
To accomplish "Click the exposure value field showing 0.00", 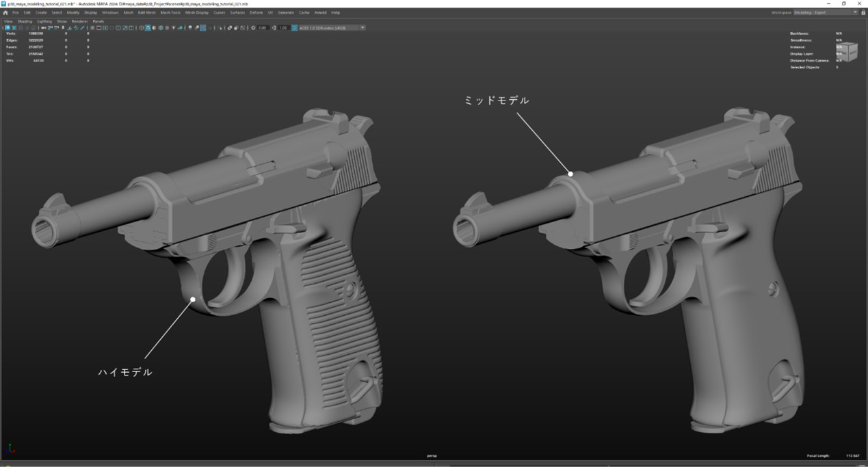I will [x=263, y=28].
